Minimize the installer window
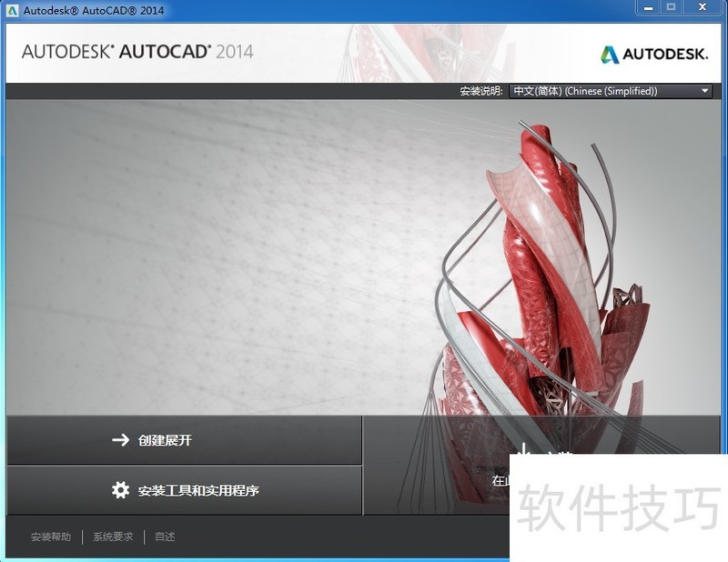This screenshot has width=728, height=562. 648,8
